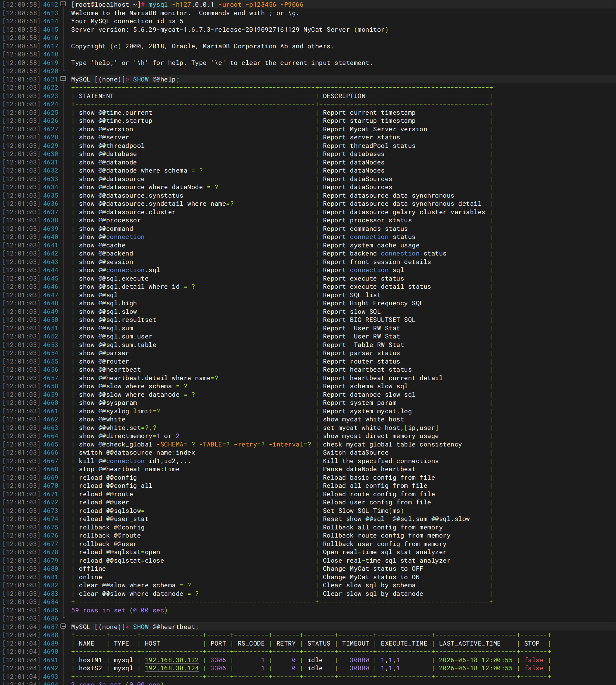Open host link 192.168.30.122
The height and width of the screenshot is (685, 616).
click(171, 660)
